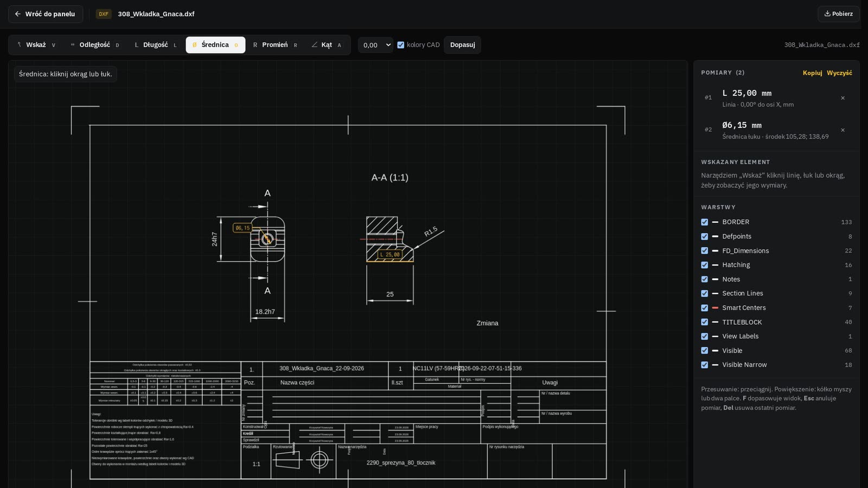The width and height of the screenshot is (868, 488).
Task: Choose the Długość length tool
Action: (x=156, y=45)
